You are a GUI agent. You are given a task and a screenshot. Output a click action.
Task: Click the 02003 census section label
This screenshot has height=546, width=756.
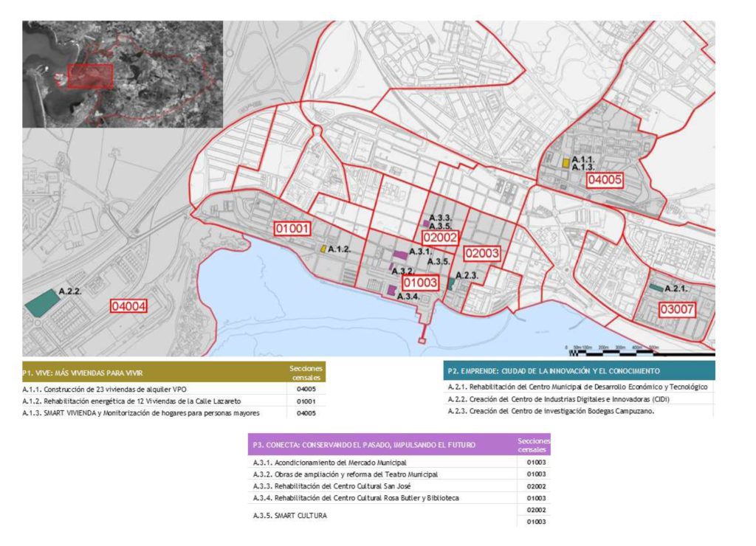click(x=482, y=254)
